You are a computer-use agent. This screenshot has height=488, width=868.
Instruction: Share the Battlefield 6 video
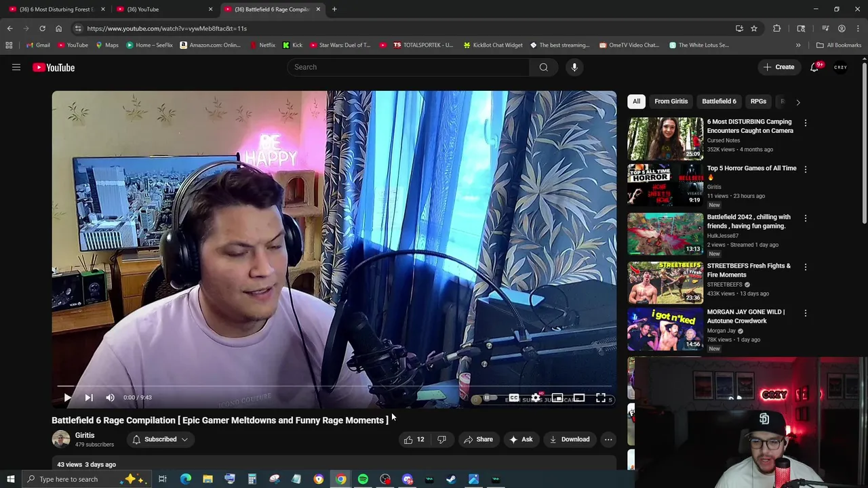pyautogui.click(x=478, y=439)
